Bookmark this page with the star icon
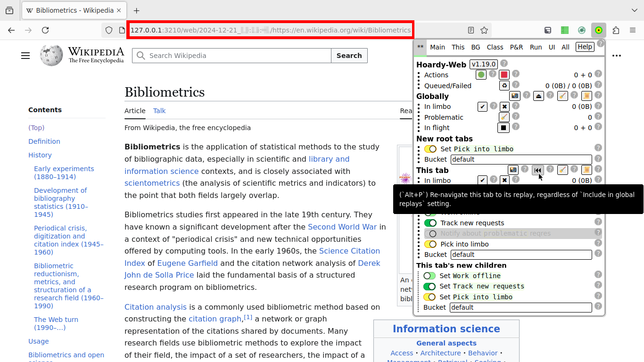Screen dimensions: 644x362 pos(484,30)
